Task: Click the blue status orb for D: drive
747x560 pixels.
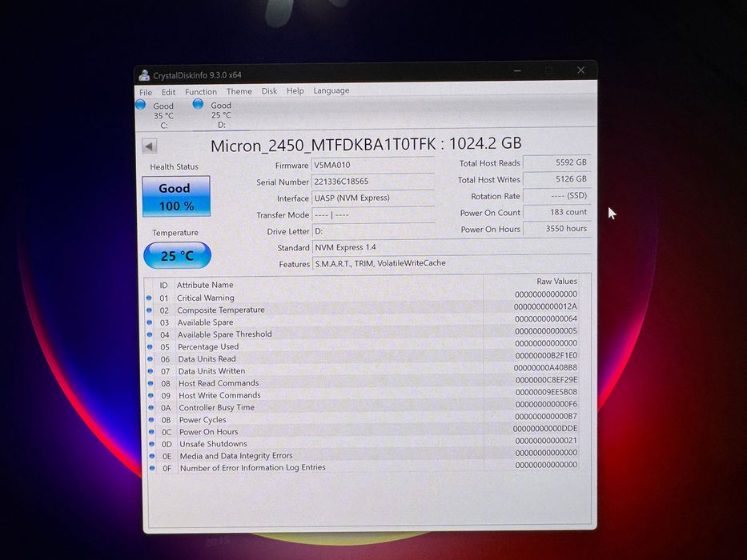Action: (x=199, y=104)
